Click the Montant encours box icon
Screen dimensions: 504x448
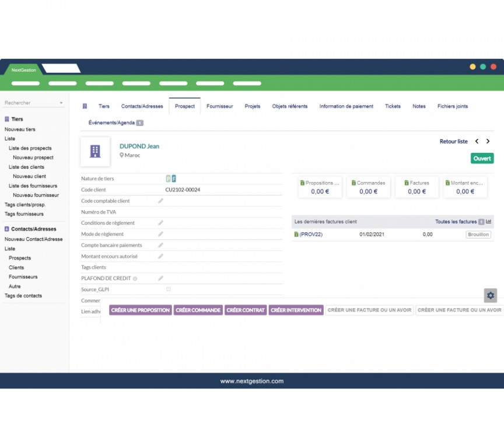point(447,183)
